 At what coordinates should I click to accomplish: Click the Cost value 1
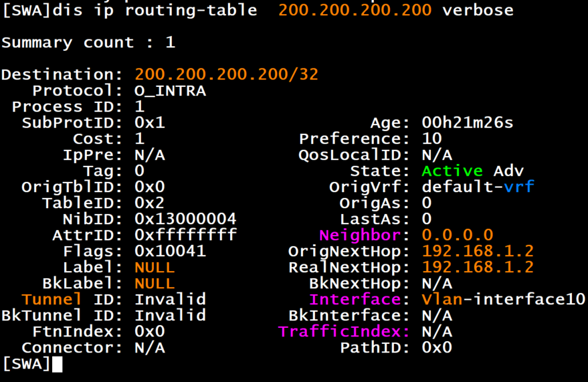tap(140, 138)
